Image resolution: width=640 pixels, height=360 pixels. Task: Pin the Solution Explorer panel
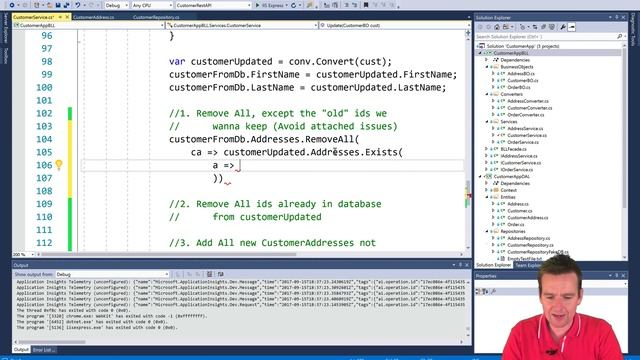(616, 18)
